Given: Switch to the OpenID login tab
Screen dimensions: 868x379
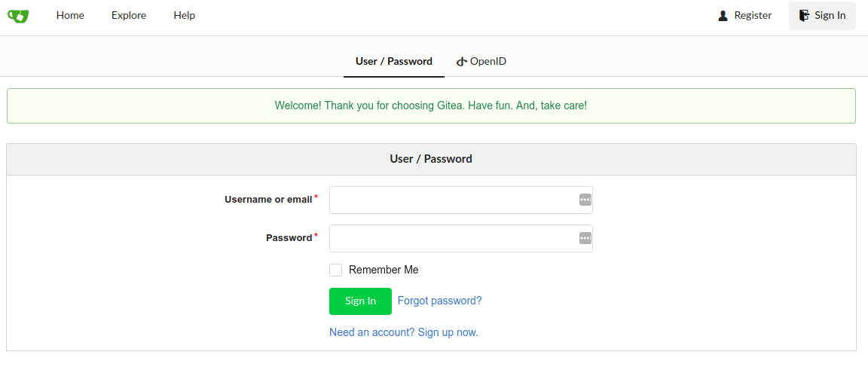Looking at the screenshot, I should pos(481,61).
